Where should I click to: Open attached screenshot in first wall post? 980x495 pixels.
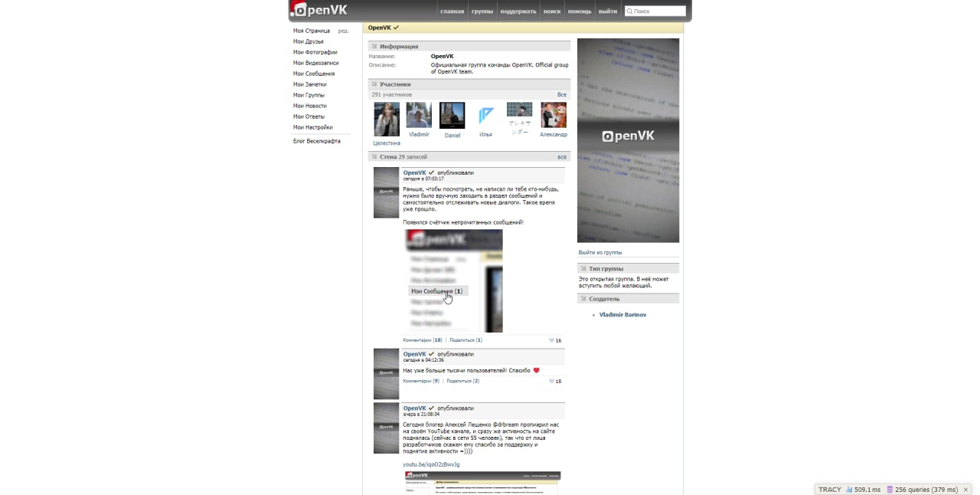pos(452,281)
